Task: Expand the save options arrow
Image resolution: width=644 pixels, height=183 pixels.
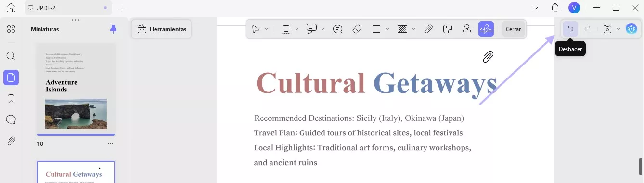Action: coord(618,29)
